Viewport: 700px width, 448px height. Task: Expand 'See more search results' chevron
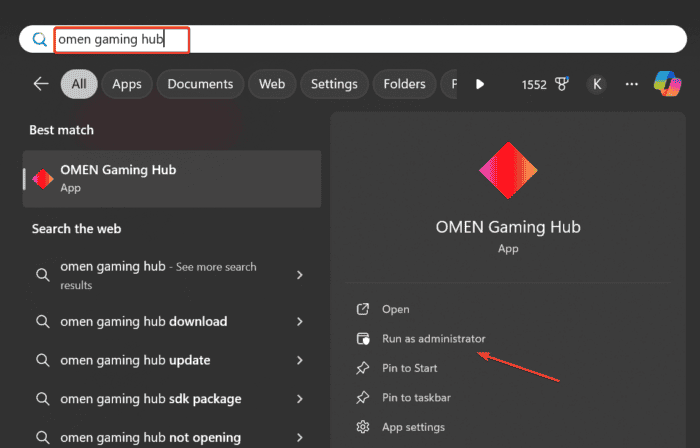coord(300,275)
